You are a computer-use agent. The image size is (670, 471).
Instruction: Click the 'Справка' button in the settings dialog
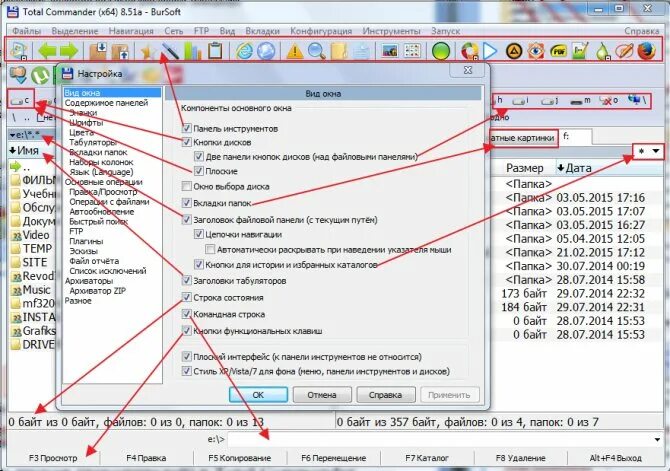tap(385, 395)
